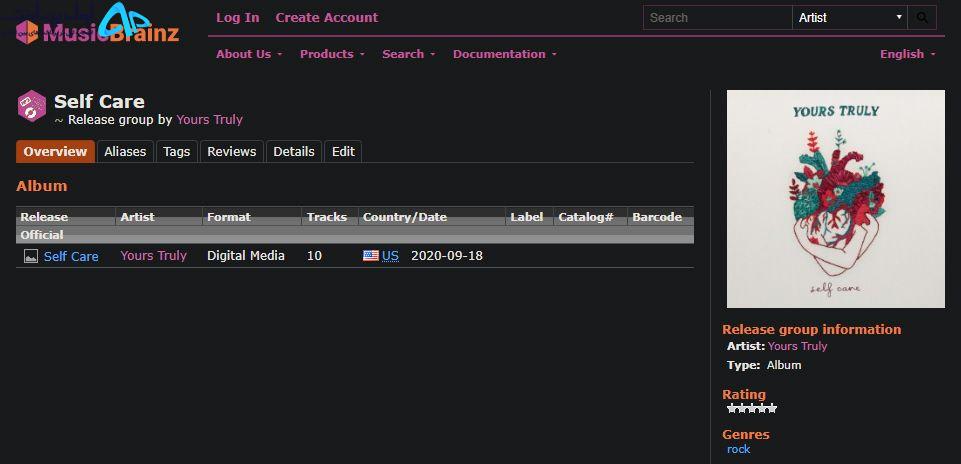The height and width of the screenshot is (464, 961).
Task: Click the Official status row
Action: tap(355, 235)
